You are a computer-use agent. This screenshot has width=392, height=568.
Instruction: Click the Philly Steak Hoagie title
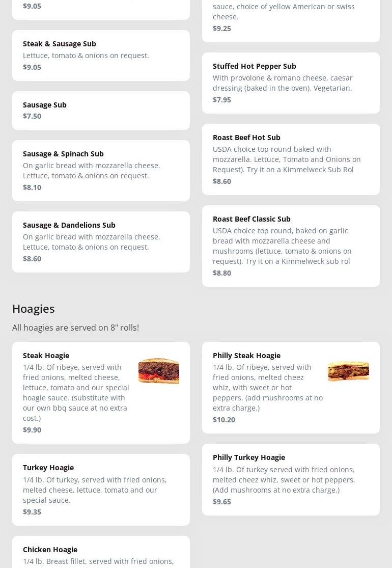coord(246,355)
